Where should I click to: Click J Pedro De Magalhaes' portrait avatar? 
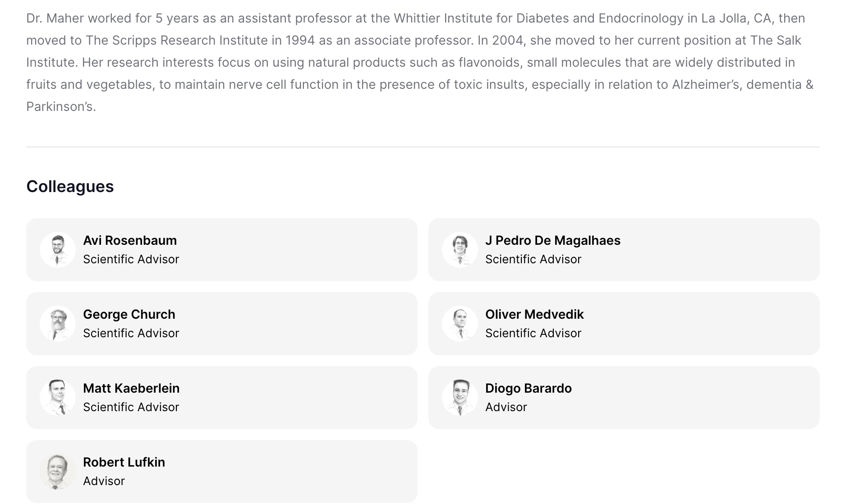(460, 250)
